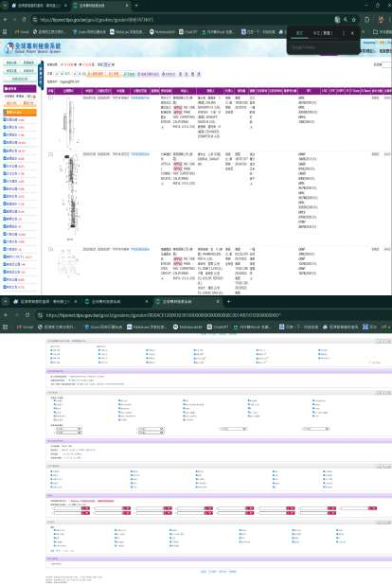
Task: Open translate popup three-dot options menu
Action: 344,33
